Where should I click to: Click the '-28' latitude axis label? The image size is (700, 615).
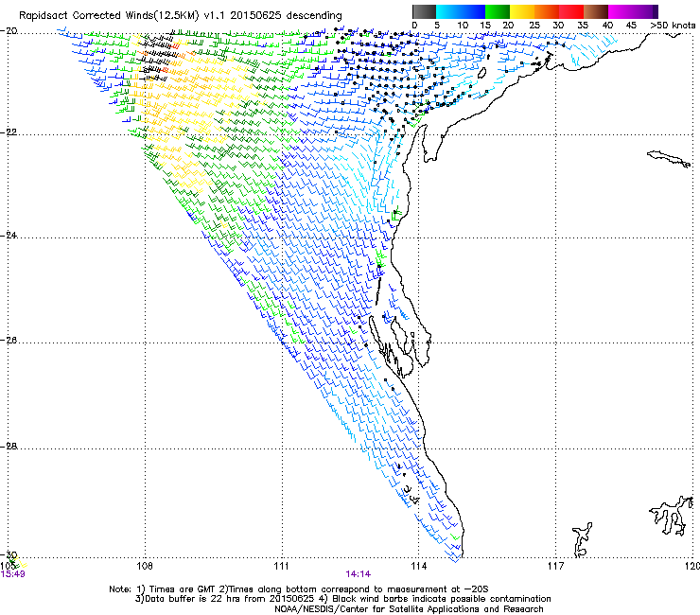pyautogui.click(x=9, y=446)
